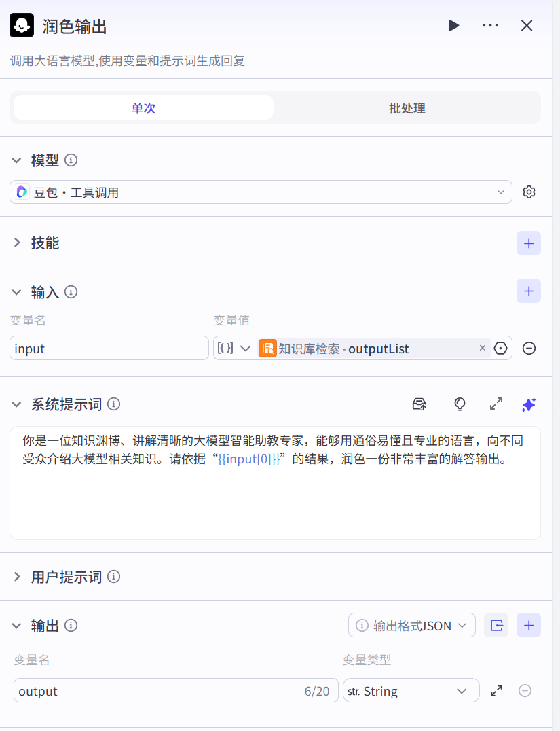
Task: Clear the 知识库检索 outputList reference
Action: pyautogui.click(x=483, y=348)
